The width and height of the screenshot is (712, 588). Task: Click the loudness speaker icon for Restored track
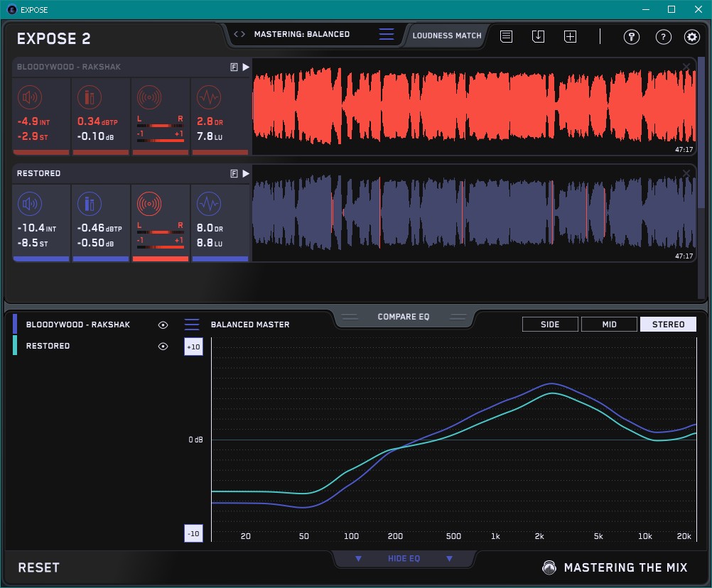[x=29, y=205]
